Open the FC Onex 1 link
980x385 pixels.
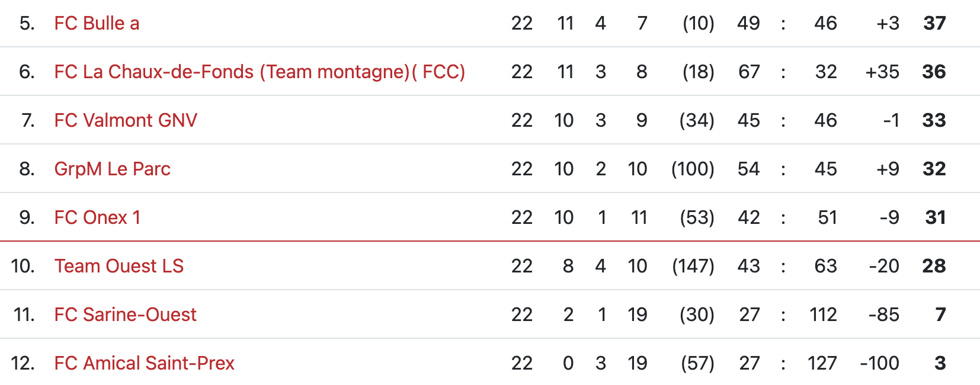[x=97, y=217]
